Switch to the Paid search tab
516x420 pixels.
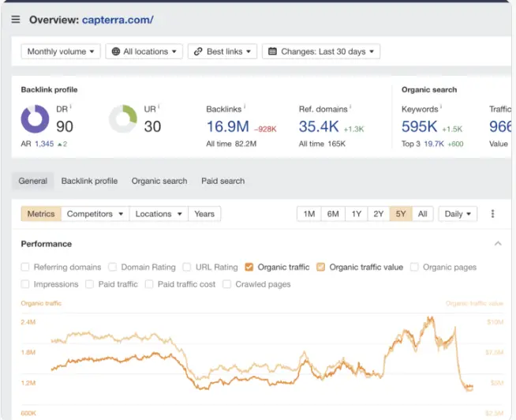pos(222,181)
